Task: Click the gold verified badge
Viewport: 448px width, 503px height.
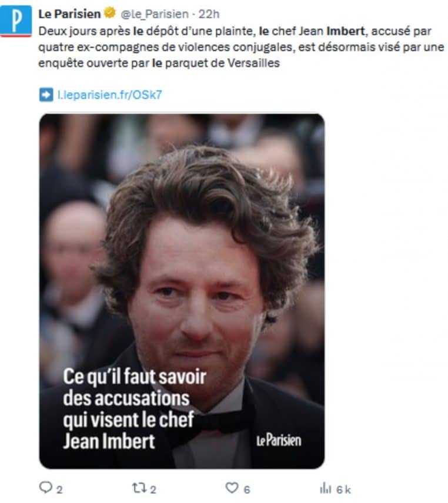Action: click(x=110, y=13)
